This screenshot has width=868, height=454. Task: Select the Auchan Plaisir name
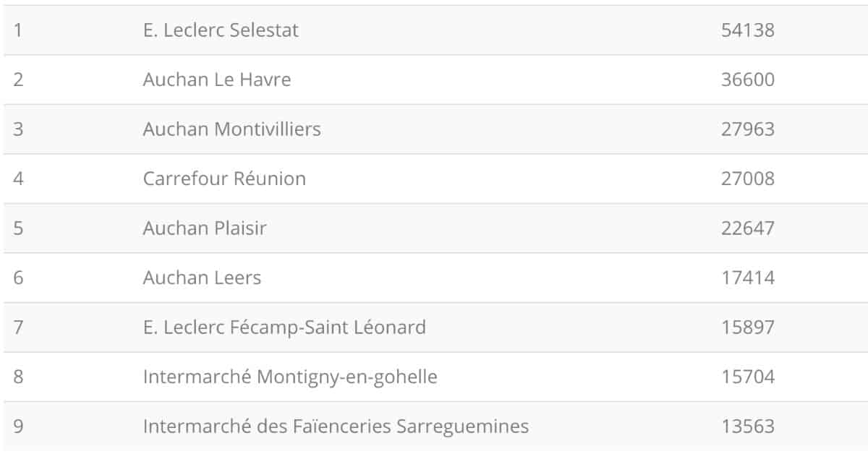click(x=205, y=228)
